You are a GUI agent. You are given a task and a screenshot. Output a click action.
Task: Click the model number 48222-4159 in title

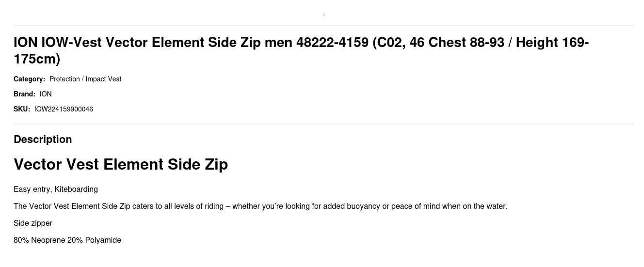coord(332,43)
